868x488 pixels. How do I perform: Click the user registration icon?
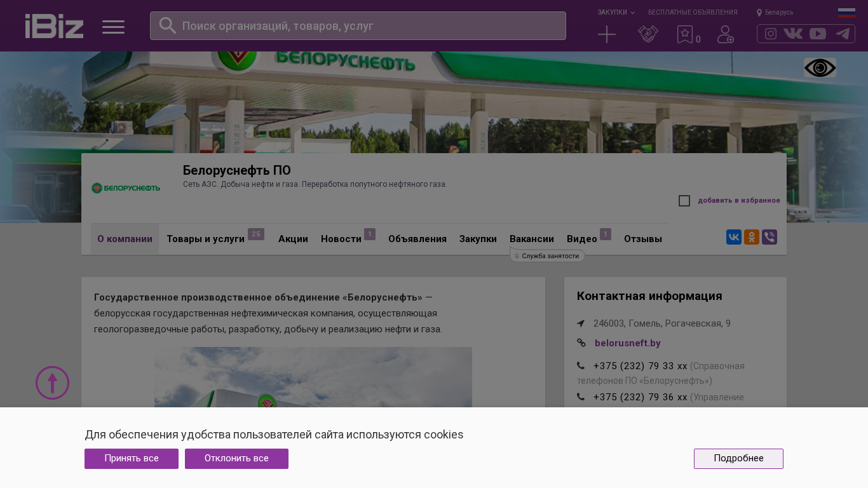(x=725, y=34)
